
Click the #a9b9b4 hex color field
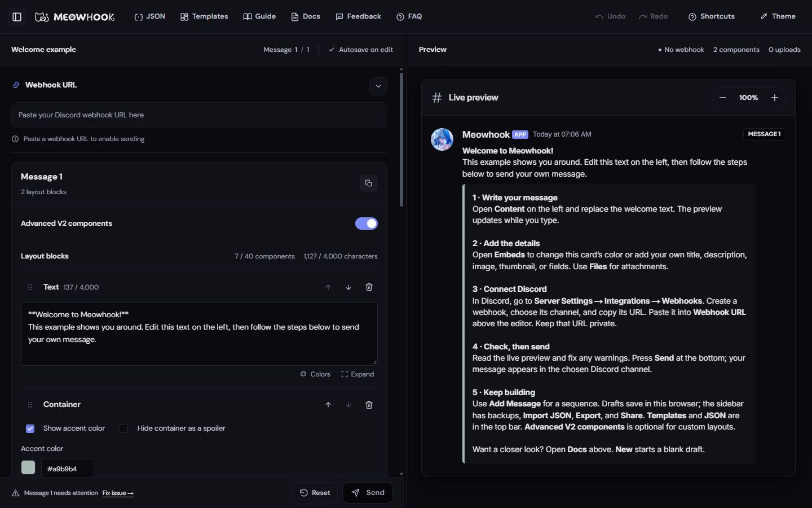[68, 468]
